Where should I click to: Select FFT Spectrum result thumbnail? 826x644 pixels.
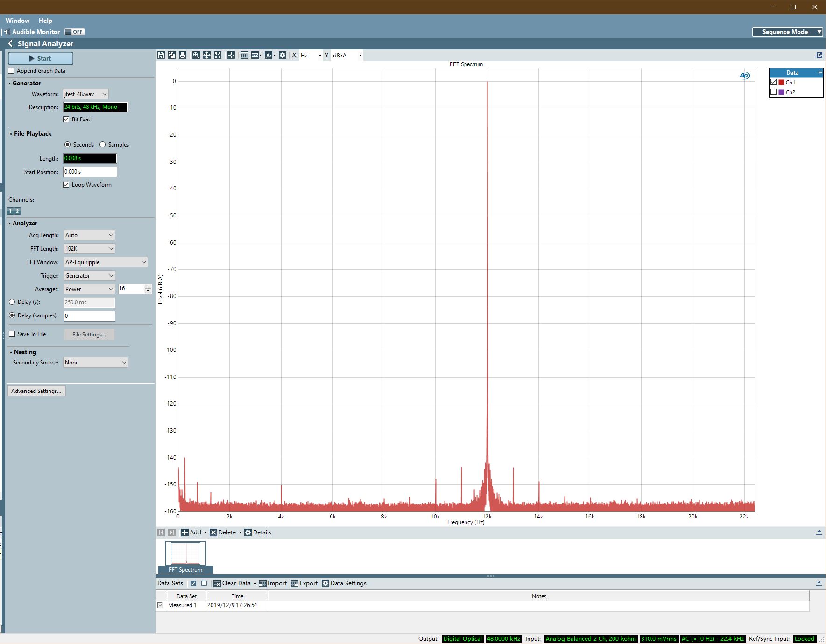click(185, 557)
